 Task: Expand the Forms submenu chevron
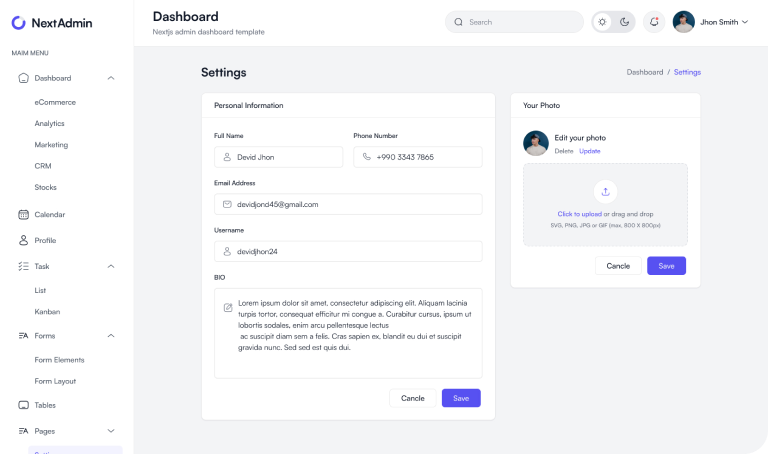[x=111, y=336]
